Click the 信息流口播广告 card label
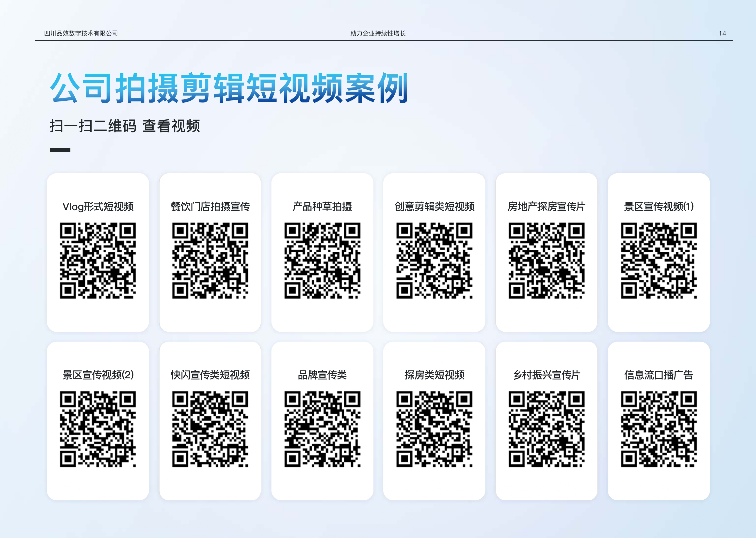The image size is (756, 538). [x=659, y=375]
